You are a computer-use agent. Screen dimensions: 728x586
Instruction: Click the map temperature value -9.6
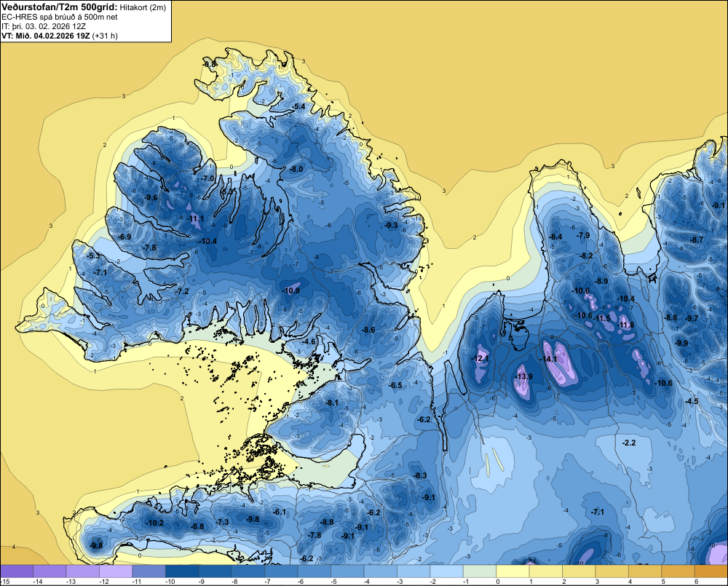click(x=151, y=197)
